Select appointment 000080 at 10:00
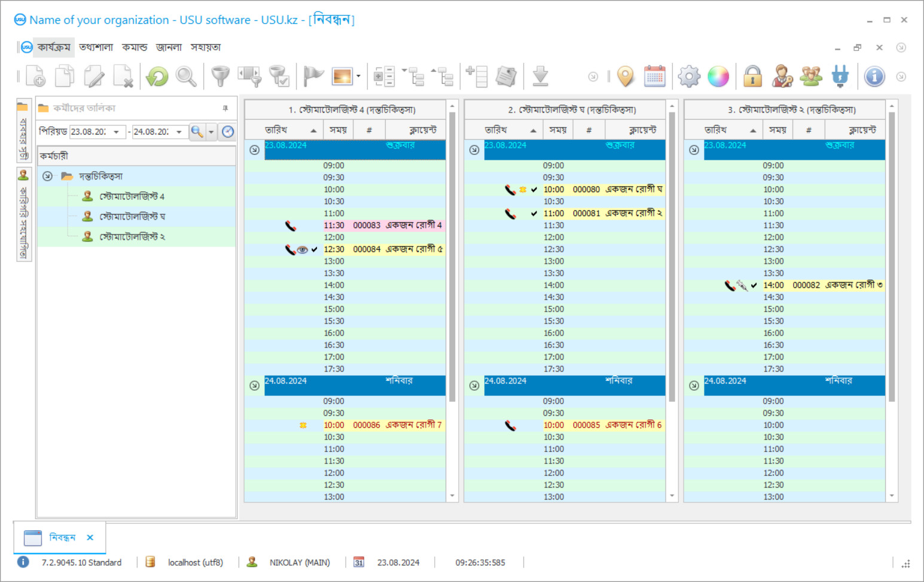This screenshot has height=582, width=924. click(x=565, y=190)
